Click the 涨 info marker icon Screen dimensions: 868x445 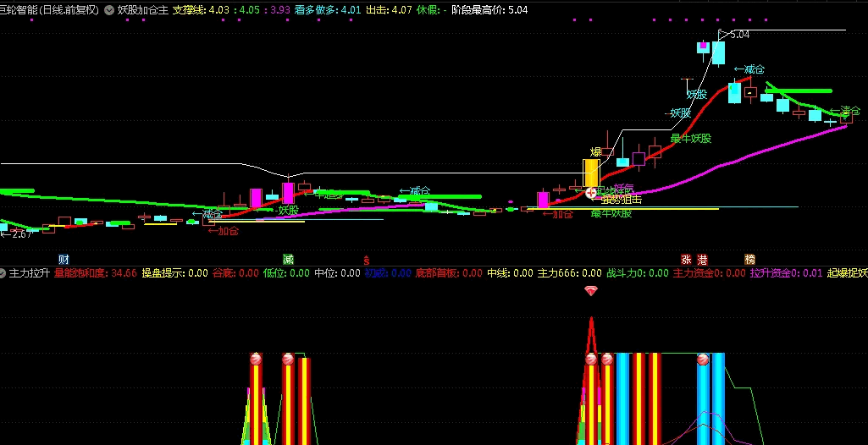point(687,259)
